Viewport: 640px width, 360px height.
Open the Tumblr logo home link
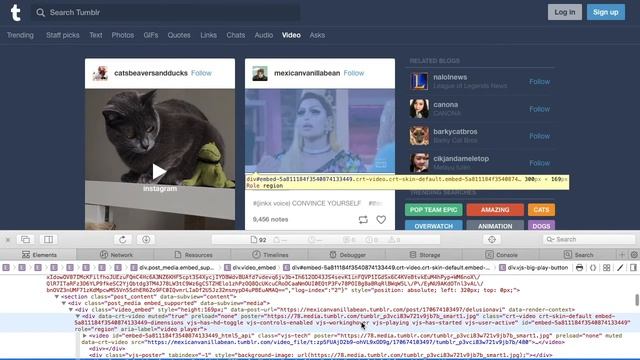[16, 13]
